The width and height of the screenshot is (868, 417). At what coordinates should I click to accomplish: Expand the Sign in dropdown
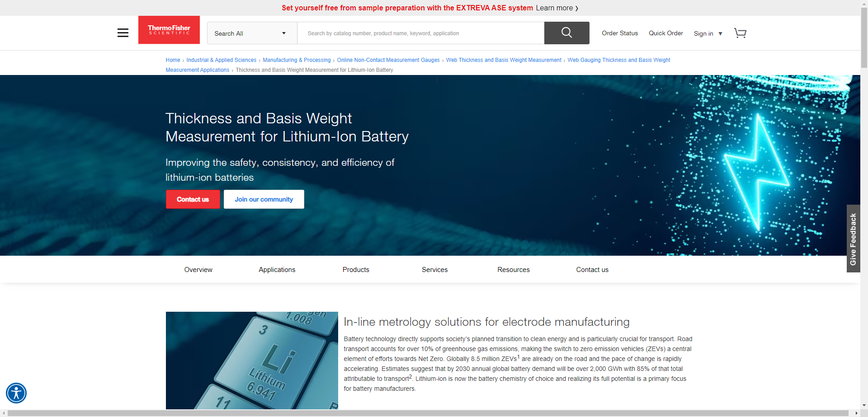708,33
